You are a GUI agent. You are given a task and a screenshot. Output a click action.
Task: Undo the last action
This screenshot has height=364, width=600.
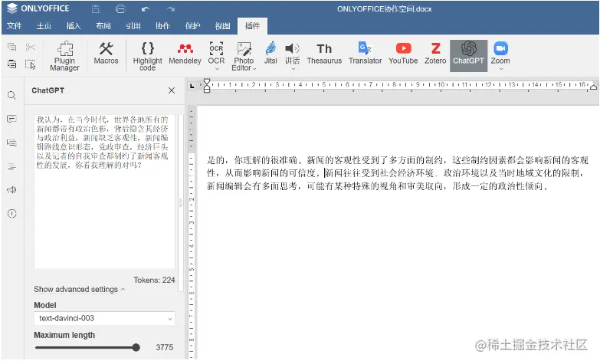point(146,9)
